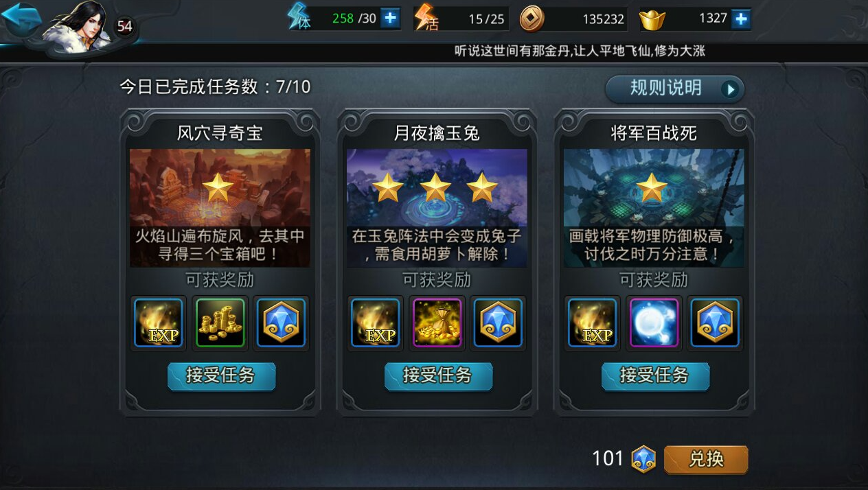Add stamina with the plus button
868x490 pixels.
[390, 19]
